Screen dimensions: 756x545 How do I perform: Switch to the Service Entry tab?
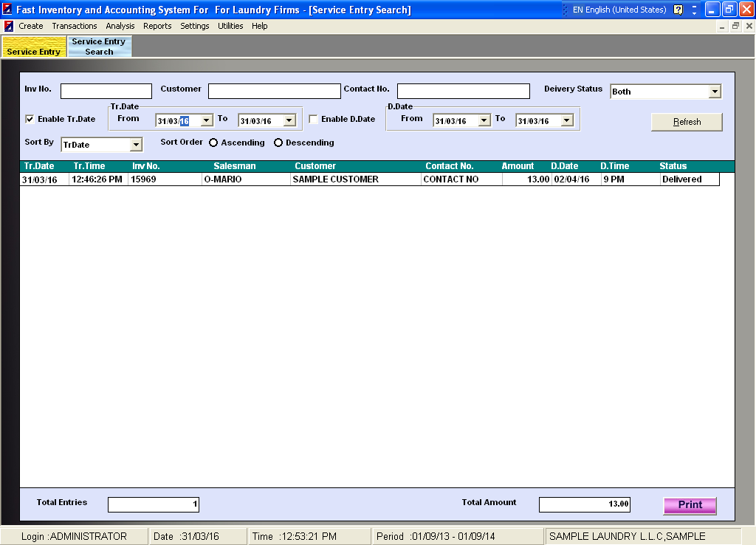[33, 47]
